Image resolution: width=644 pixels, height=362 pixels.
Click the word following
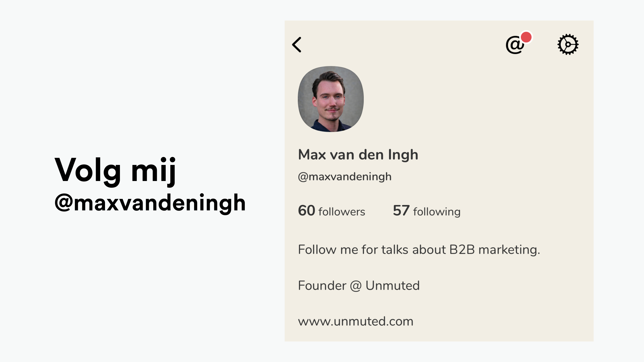(437, 212)
